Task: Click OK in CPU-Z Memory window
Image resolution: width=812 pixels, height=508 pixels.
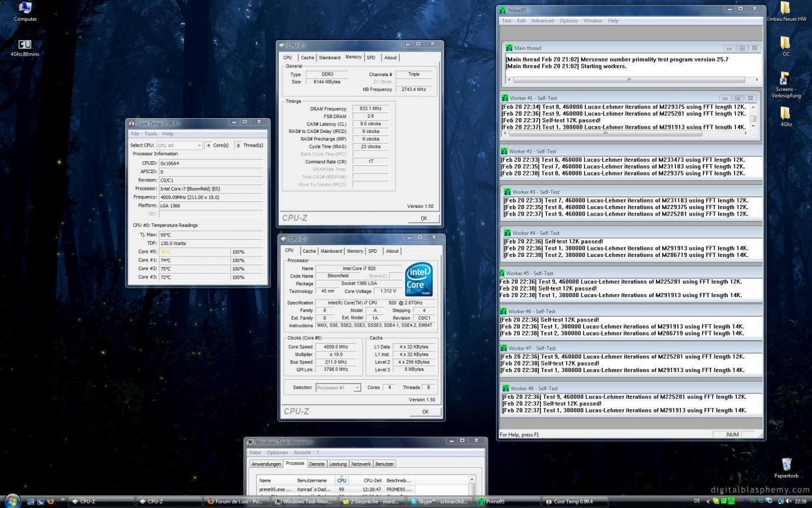Action: pyautogui.click(x=423, y=218)
